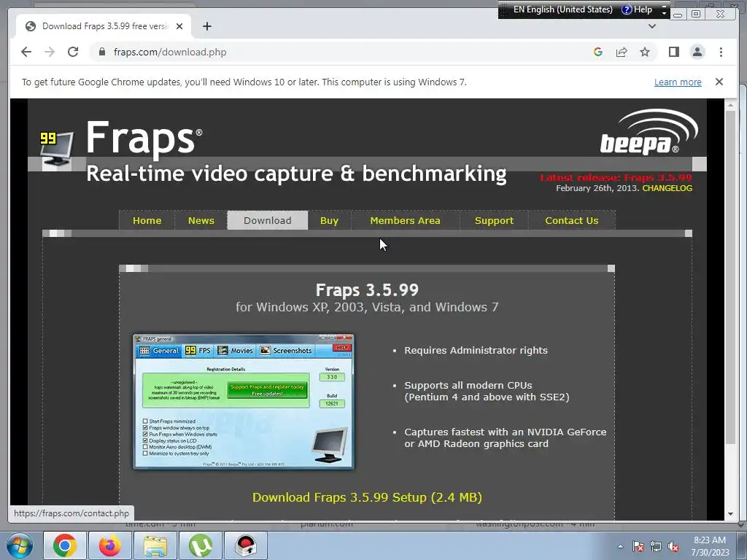Open the red recorder app in taskbar
The image size is (747, 560).
point(246,545)
